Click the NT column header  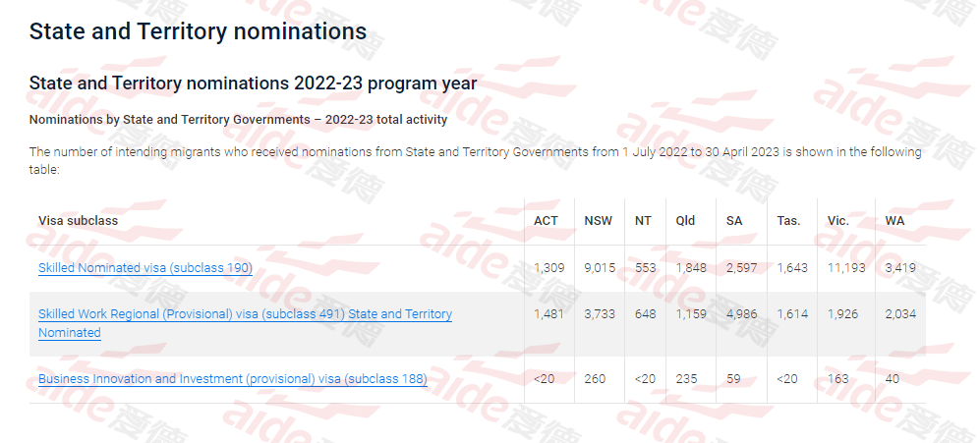tap(643, 221)
